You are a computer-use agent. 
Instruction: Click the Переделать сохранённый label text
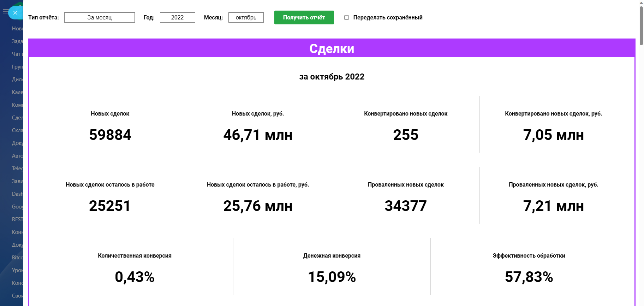[387, 17]
